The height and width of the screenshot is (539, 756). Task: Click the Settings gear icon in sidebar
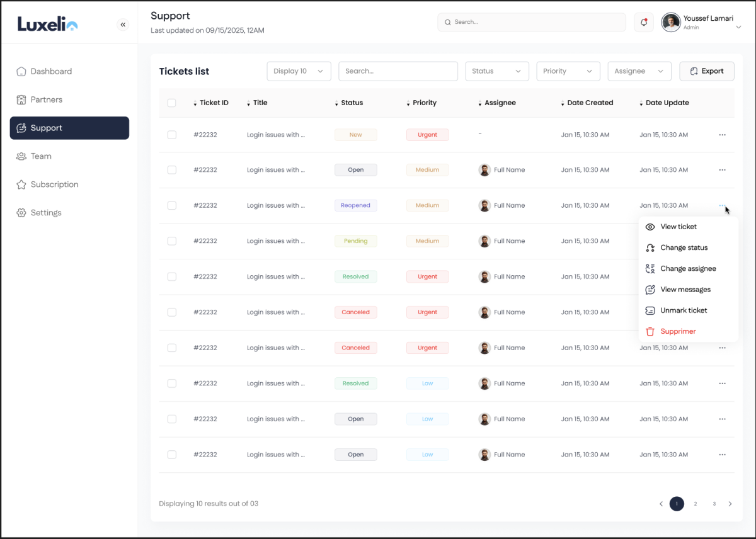21,213
